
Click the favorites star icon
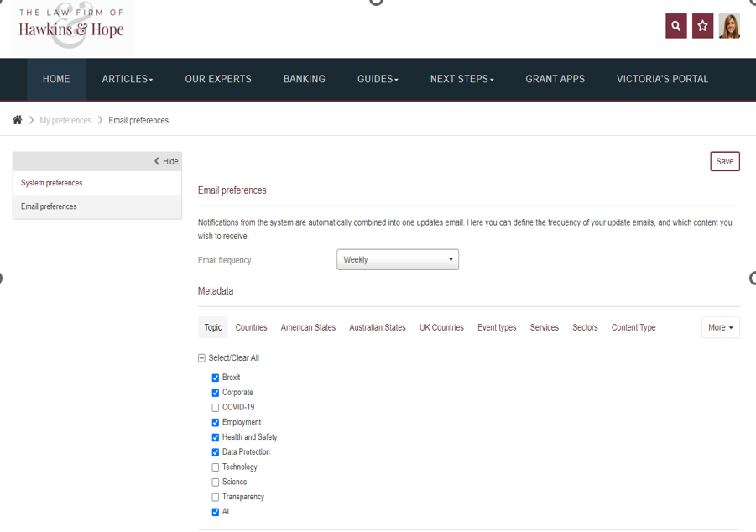coord(702,26)
